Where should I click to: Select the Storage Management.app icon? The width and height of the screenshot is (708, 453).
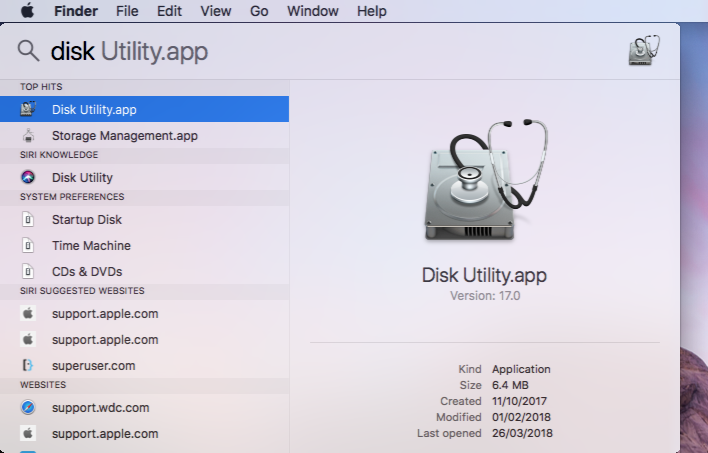click(29, 135)
